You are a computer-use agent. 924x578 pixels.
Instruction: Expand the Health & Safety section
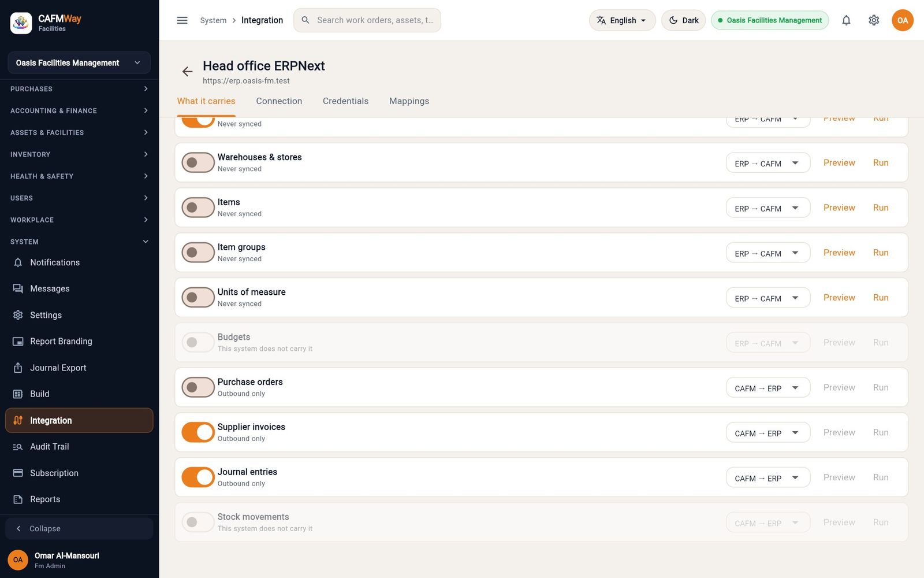pos(79,176)
